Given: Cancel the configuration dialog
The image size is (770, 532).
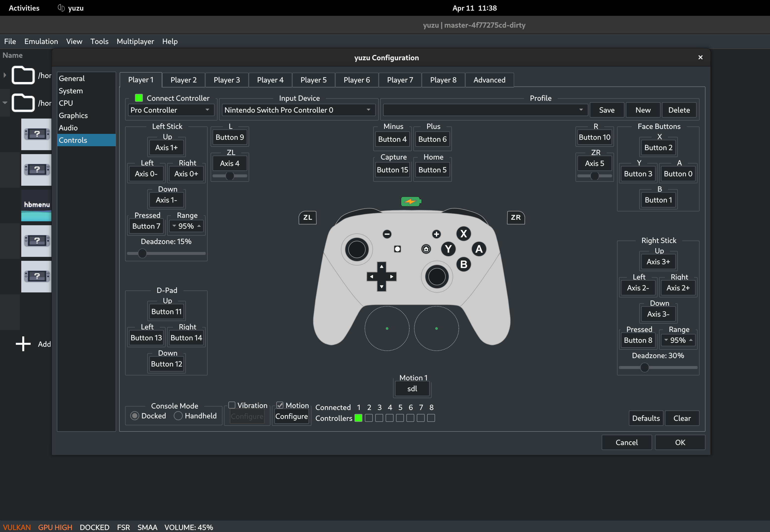Looking at the screenshot, I should (627, 442).
